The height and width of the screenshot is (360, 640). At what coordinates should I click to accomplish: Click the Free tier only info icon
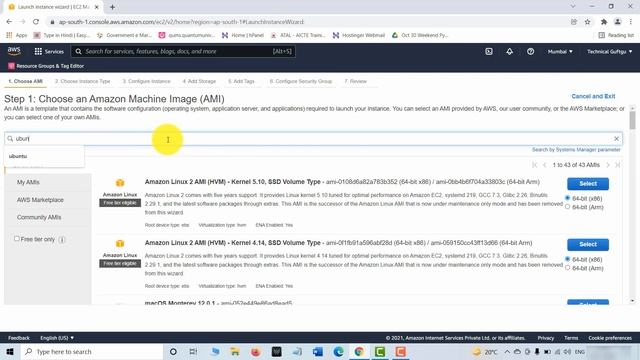(x=62, y=240)
